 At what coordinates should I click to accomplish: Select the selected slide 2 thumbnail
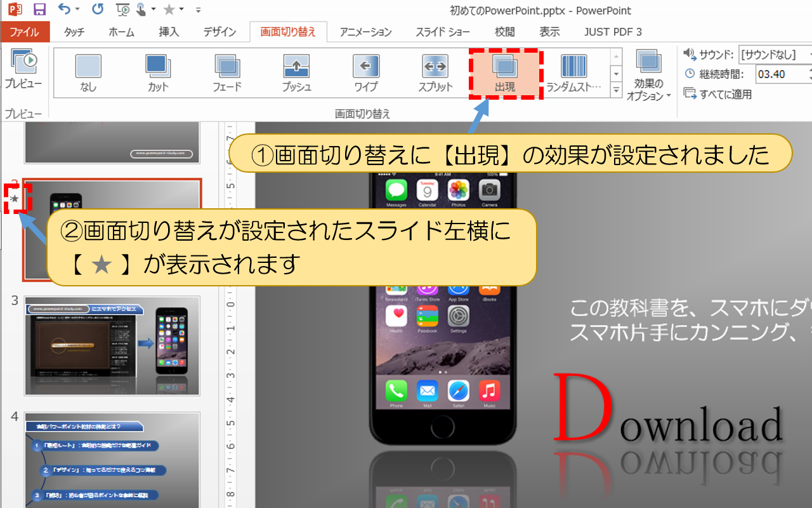coord(112,230)
